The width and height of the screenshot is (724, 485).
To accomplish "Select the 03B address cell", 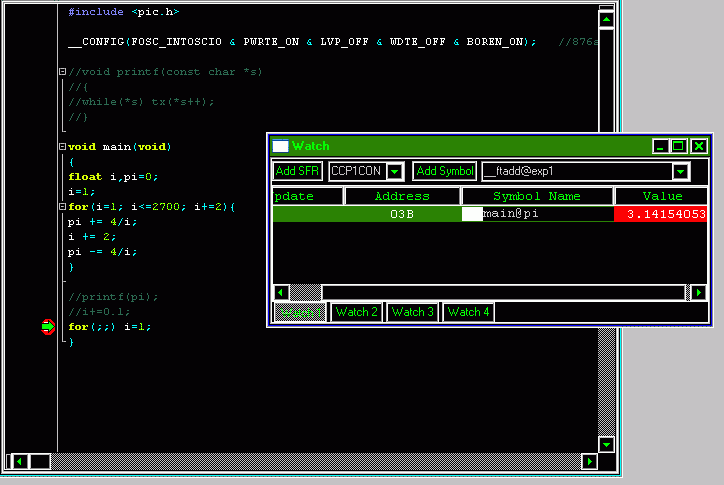I will [x=402, y=214].
